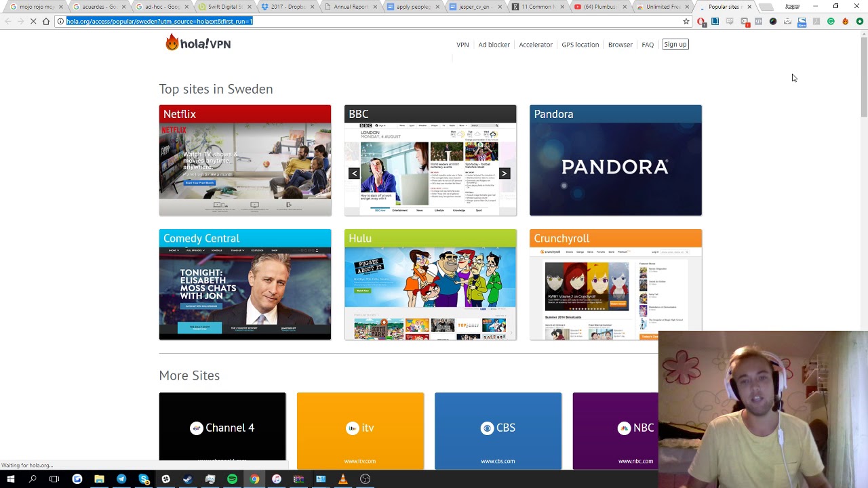
Task: Open Slack from the taskbar
Action: click(165, 479)
